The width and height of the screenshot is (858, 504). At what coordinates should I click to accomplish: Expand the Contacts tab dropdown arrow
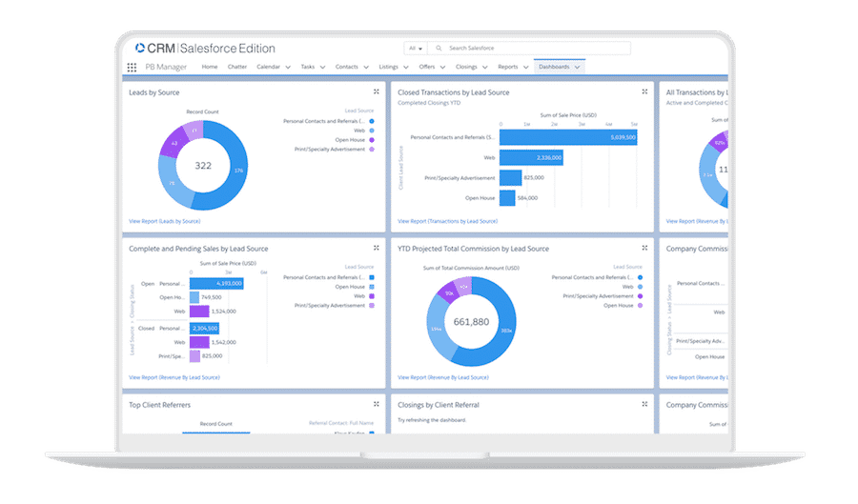(x=366, y=68)
